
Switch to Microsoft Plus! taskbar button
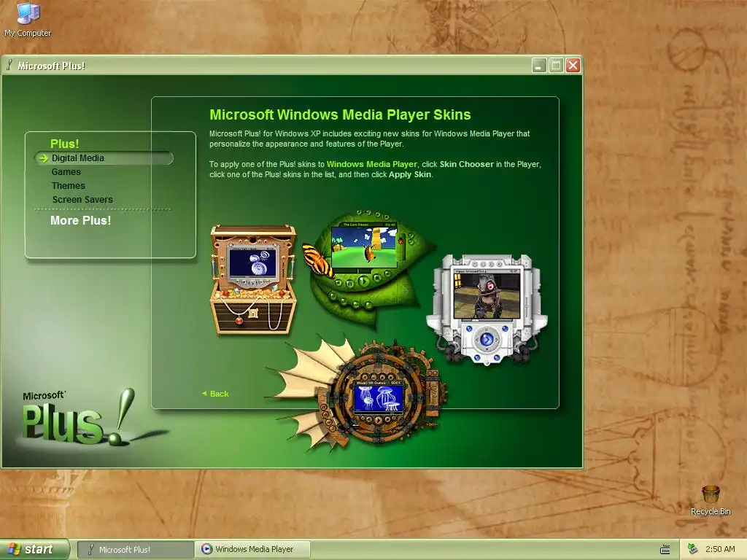point(135,550)
